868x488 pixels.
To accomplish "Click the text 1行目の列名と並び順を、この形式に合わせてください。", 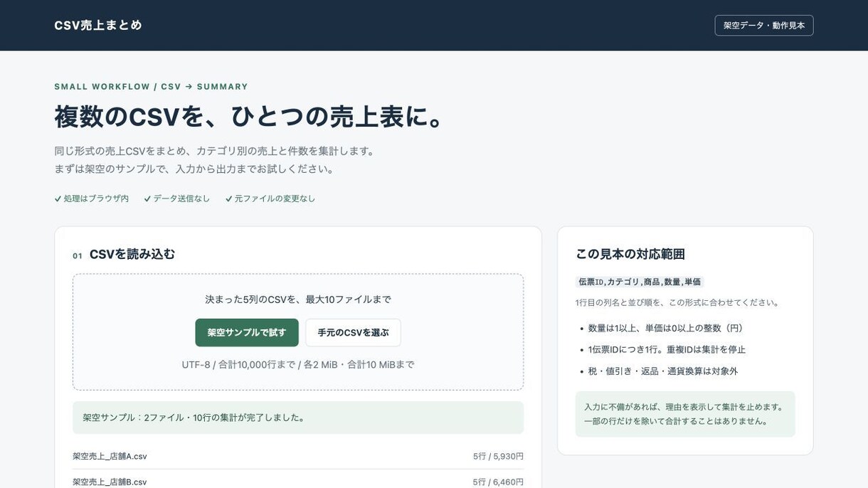I will [x=679, y=302].
